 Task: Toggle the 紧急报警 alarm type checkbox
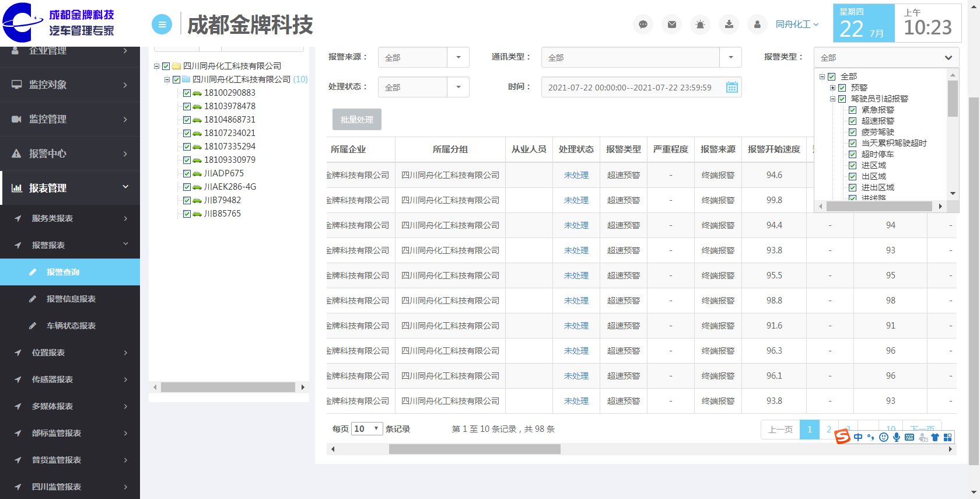pyautogui.click(x=852, y=110)
